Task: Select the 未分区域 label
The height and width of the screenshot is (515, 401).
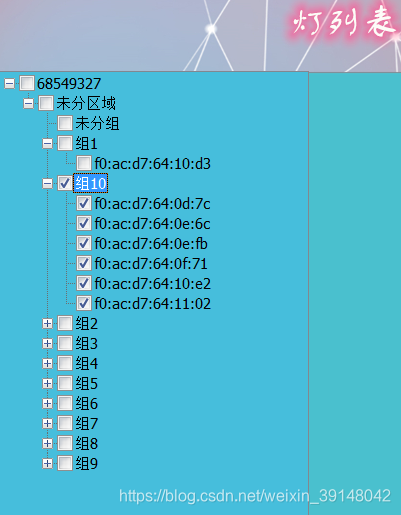Action: pyautogui.click(x=86, y=103)
